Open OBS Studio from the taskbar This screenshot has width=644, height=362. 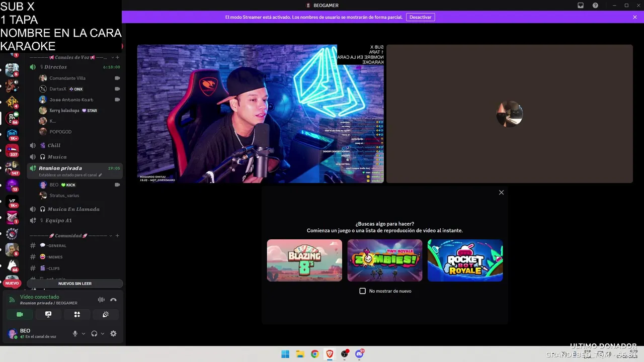click(345, 354)
